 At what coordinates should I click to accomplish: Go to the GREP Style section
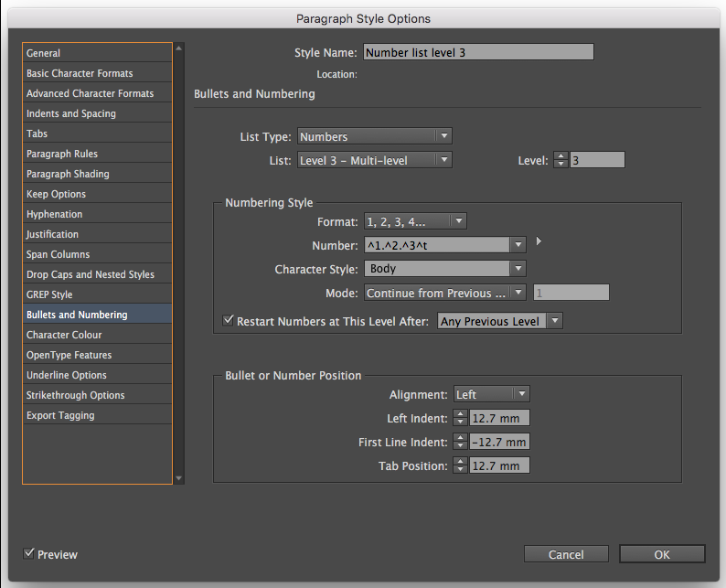(49, 294)
